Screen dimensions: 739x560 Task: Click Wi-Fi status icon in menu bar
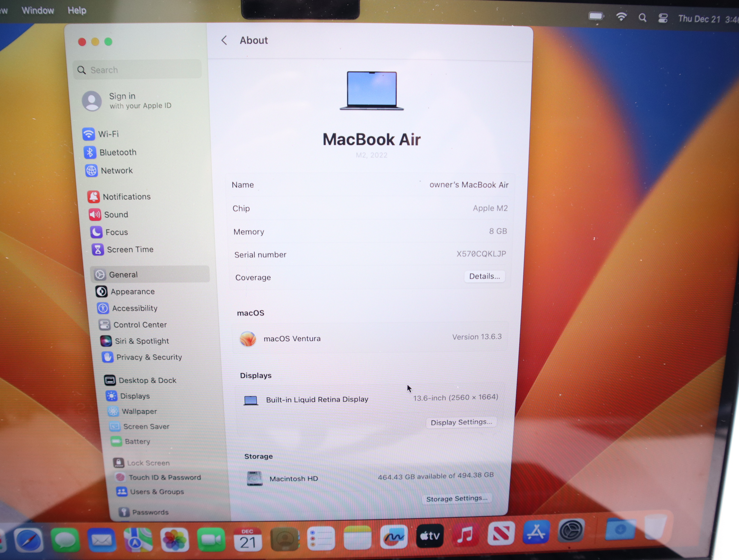621,17
